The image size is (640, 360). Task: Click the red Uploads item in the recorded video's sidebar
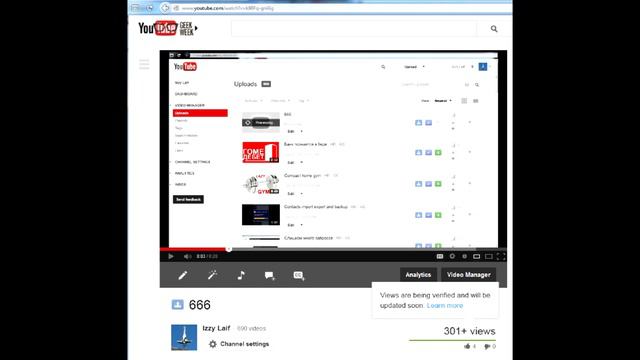point(200,113)
